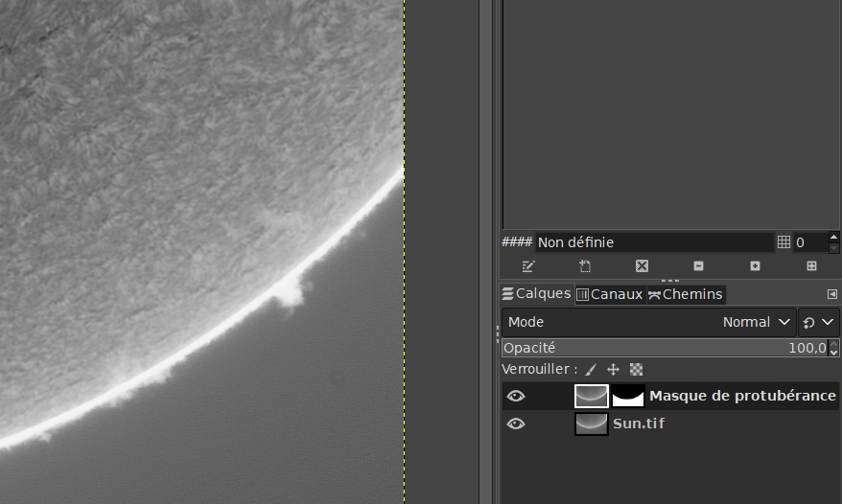Hide the Masque de protubérance layer

pyautogui.click(x=516, y=396)
